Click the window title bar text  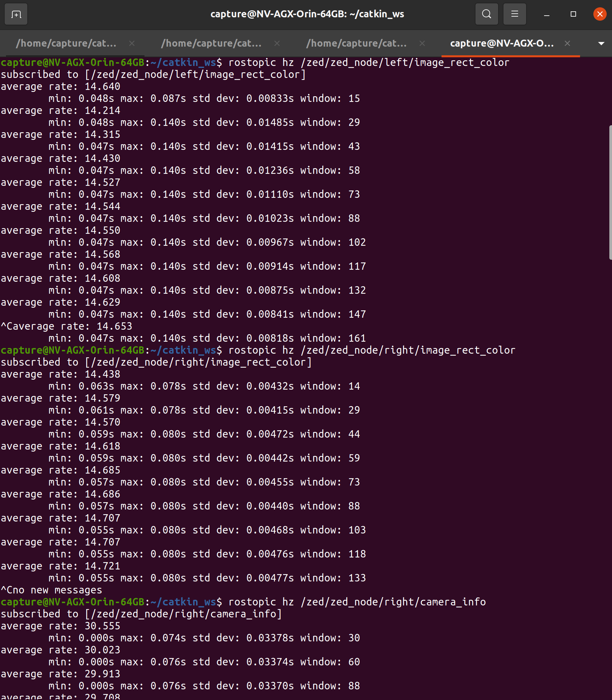click(x=306, y=14)
